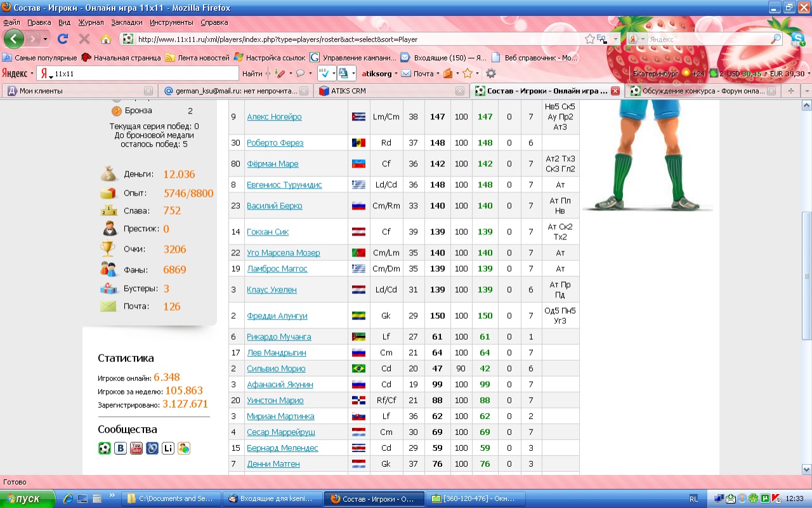Image resolution: width=812 pixels, height=508 pixels.
Task: Open the VKontakte community icon
Action: pos(121,448)
